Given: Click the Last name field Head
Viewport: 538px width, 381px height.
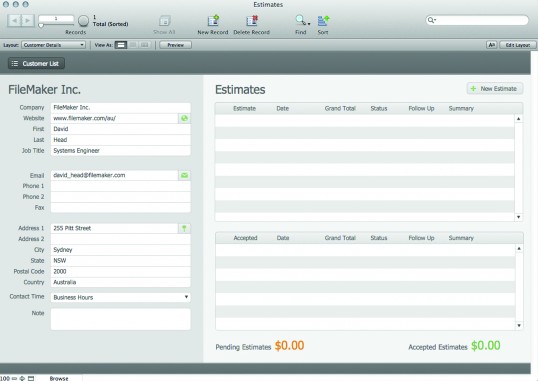Looking at the screenshot, I should point(120,140).
